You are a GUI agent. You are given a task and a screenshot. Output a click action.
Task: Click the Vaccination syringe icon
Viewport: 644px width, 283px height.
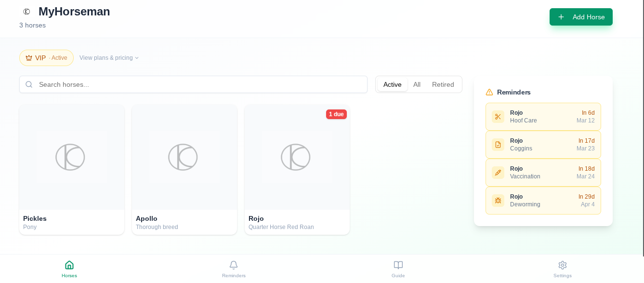(498, 173)
